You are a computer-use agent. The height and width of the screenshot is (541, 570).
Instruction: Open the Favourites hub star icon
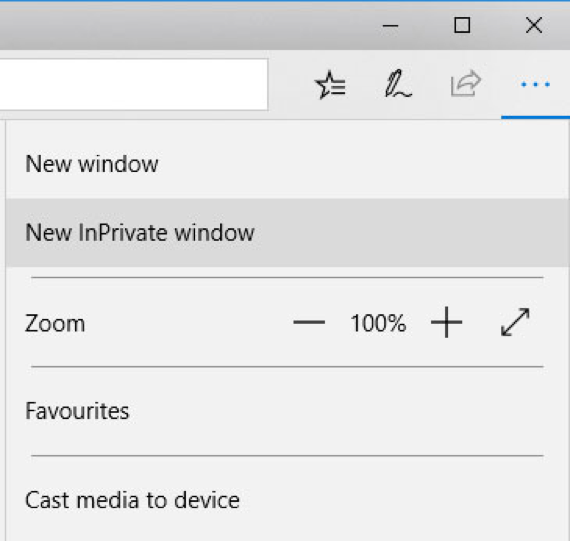point(330,85)
